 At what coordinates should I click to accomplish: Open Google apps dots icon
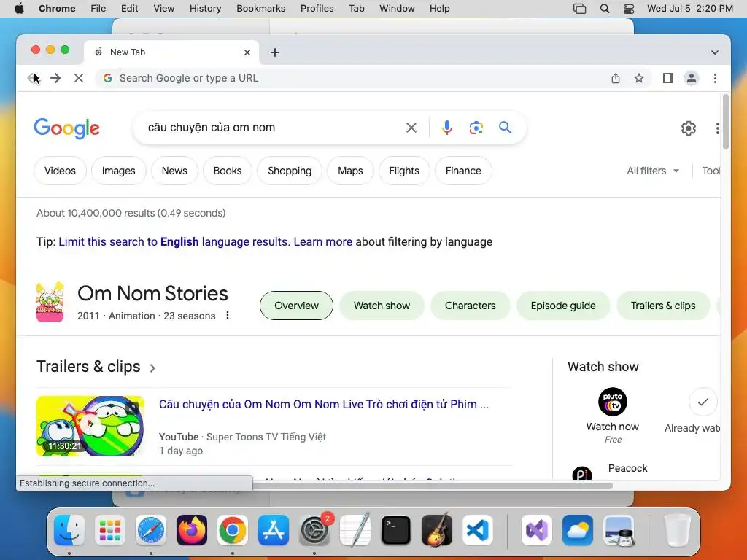point(717,128)
